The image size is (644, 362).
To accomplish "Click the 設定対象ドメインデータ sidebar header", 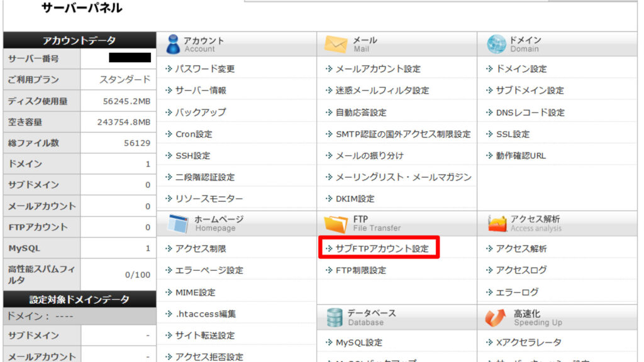I will tap(80, 299).
